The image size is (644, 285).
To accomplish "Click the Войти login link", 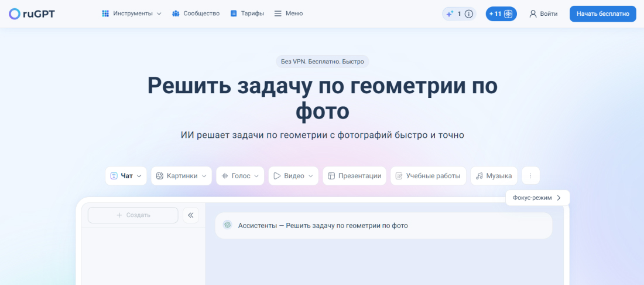I will click(543, 14).
